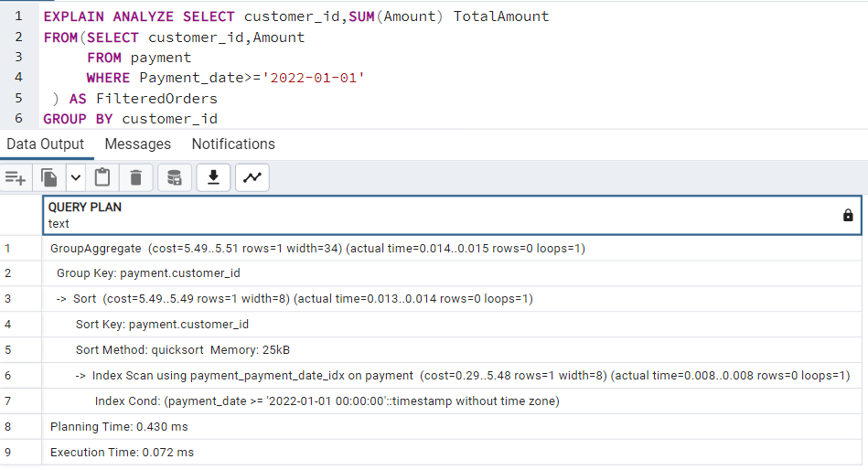Click the Delete trash icon
The height and width of the screenshot is (470, 868).
click(135, 177)
